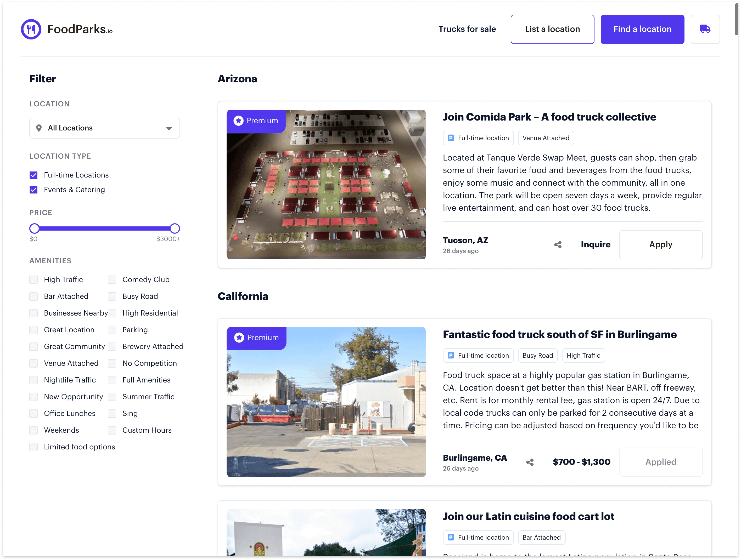Click the FoodParks.io fork-and-spoon logo icon
The image size is (741, 560).
(x=31, y=29)
